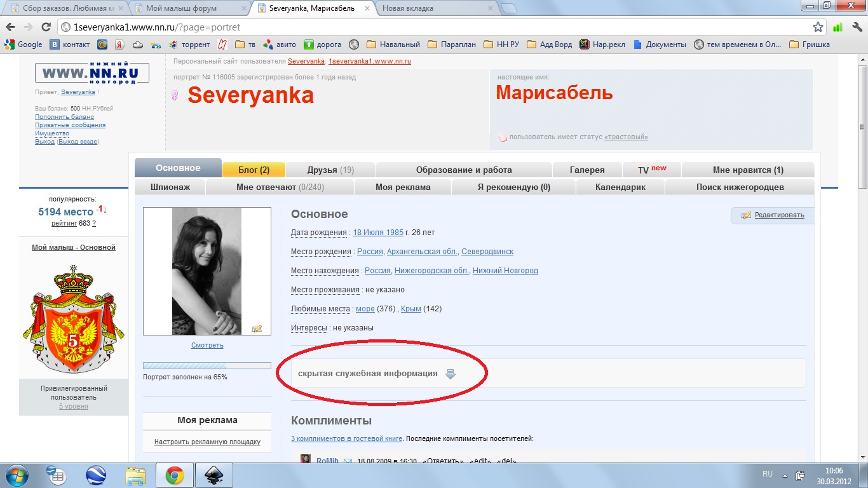Reload the page with the refresh icon
This screenshot has height=488, width=868.
tap(46, 27)
